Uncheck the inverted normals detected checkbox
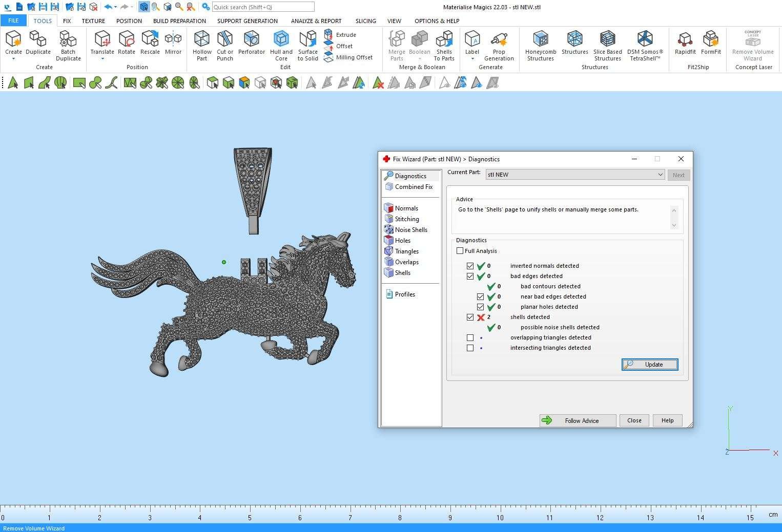This screenshot has width=782, height=532. [x=470, y=266]
